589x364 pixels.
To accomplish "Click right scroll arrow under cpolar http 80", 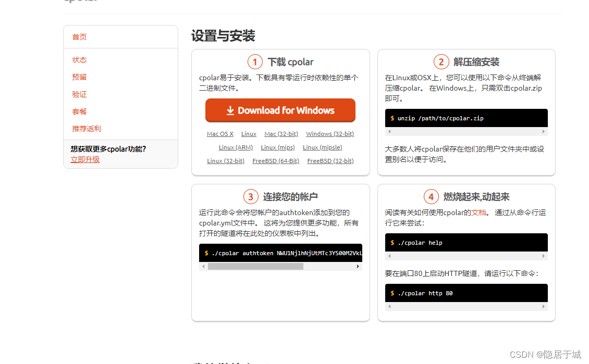I will (x=543, y=307).
